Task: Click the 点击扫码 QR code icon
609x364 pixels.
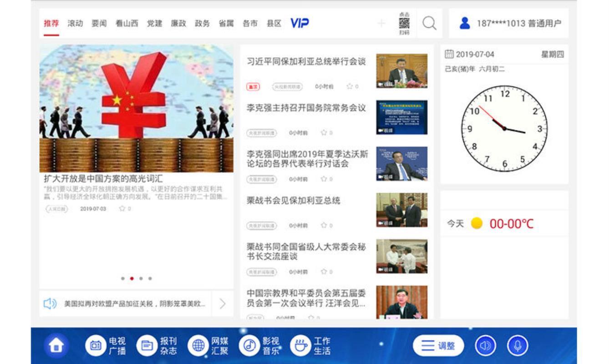Action: click(x=403, y=22)
